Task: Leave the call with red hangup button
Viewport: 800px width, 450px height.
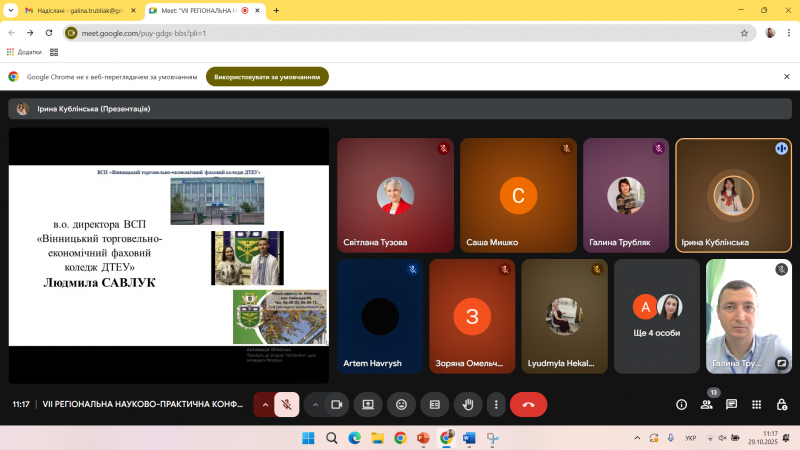Action: pos(528,404)
